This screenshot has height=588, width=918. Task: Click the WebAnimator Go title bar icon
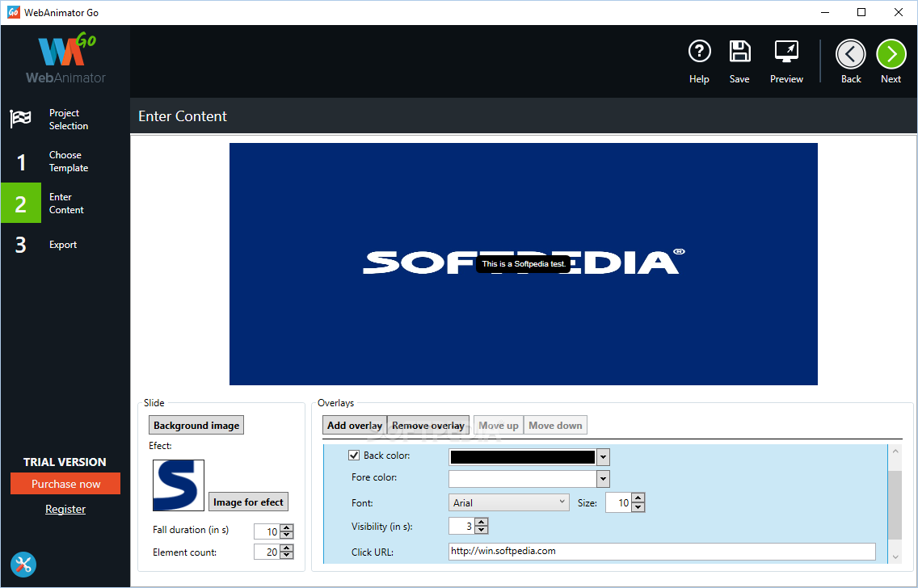point(14,12)
